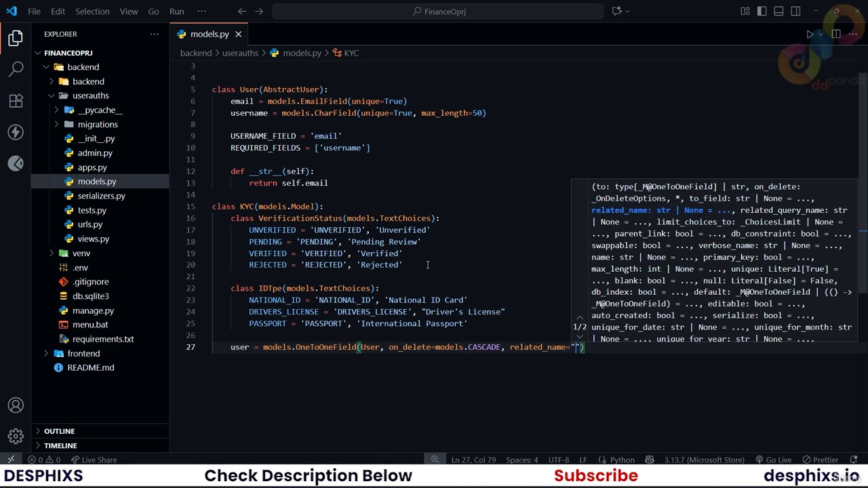The height and width of the screenshot is (488, 868).
Task: Change UTF-8 encoding in status bar
Action: tap(559, 460)
